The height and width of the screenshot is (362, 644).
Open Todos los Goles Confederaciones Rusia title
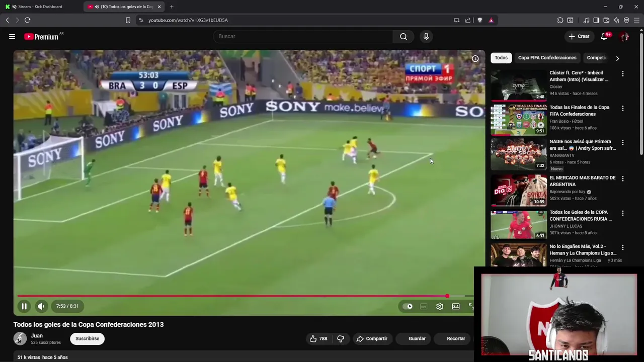click(581, 216)
